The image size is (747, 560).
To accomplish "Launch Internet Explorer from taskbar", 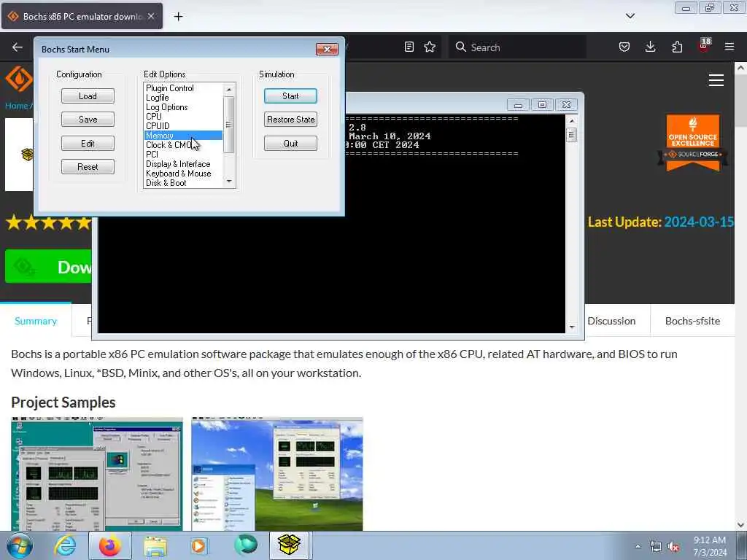I will point(65,545).
